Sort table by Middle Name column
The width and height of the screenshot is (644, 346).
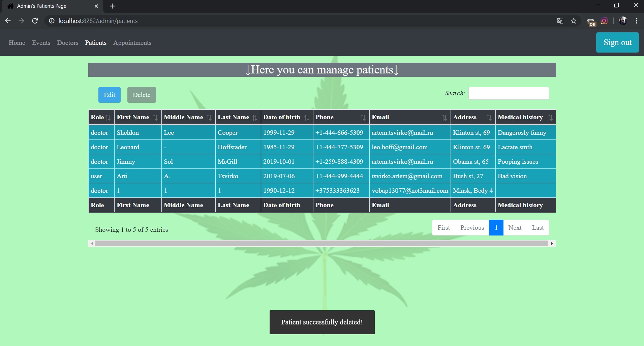point(188,117)
